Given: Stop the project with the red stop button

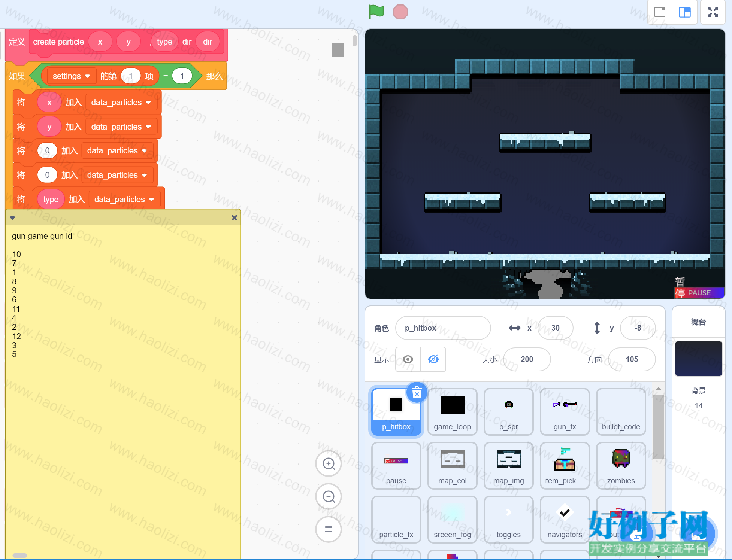Looking at the screenshot, I should (x=400, y=12).
